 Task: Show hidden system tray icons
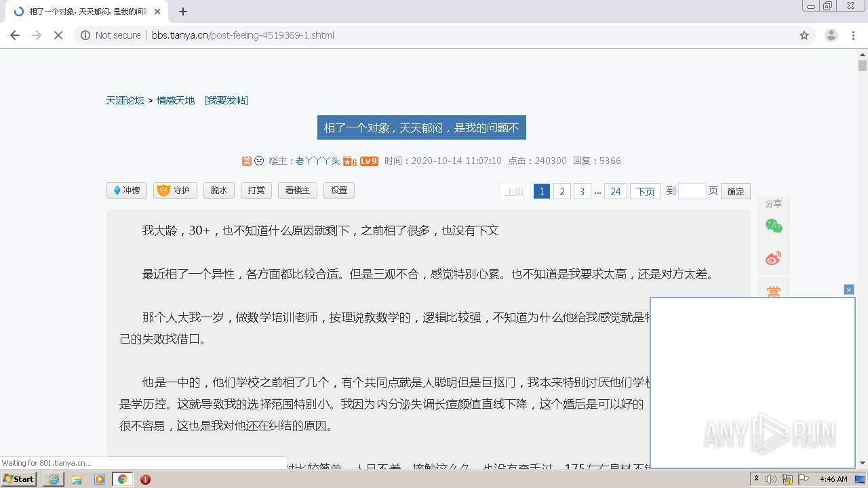[757, 479]
